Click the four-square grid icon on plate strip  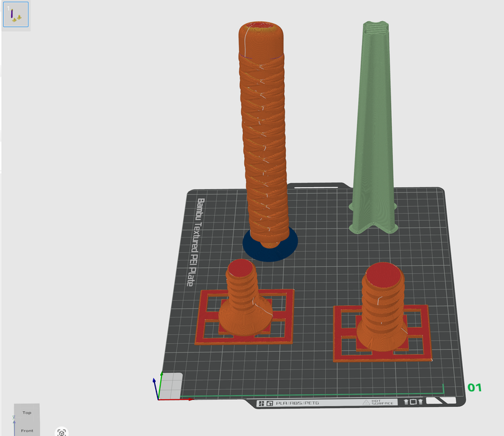(x=262, y=404)
